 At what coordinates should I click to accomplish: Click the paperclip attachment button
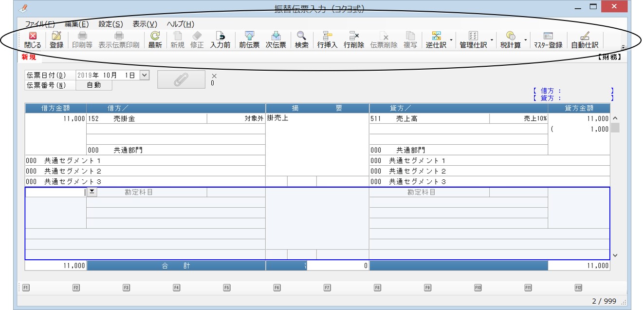coord(181,80)
